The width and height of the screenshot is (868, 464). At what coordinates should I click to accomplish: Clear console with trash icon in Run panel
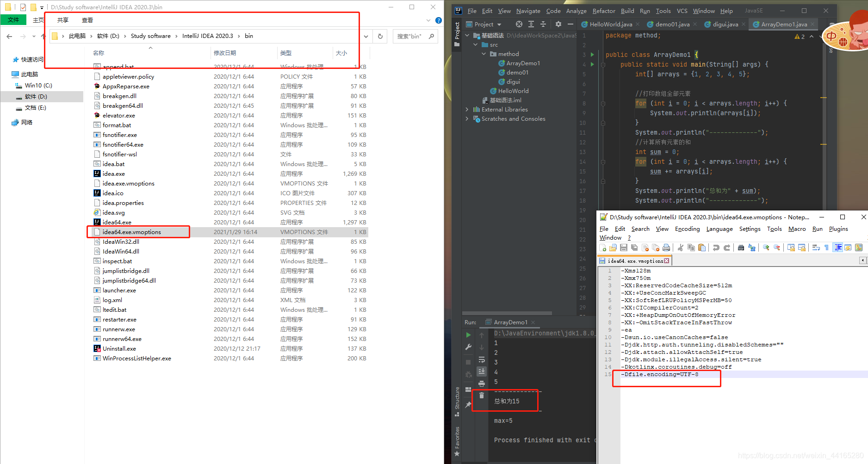(482, 396)
